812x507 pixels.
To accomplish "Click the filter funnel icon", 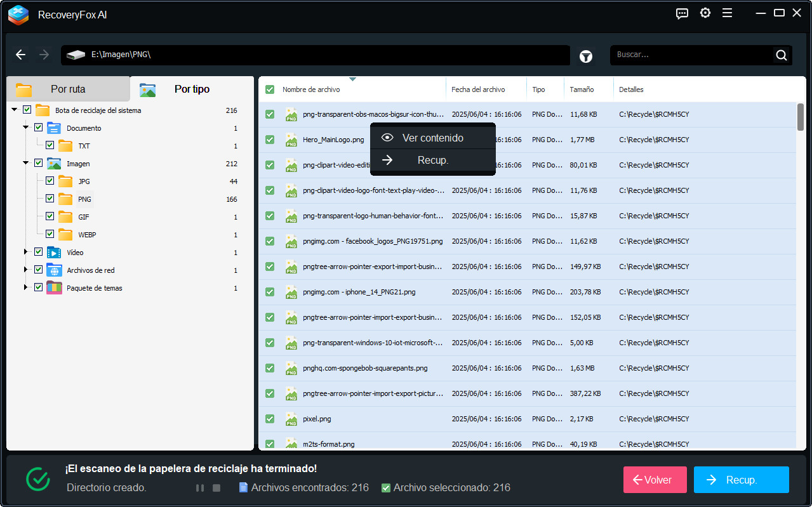I will [585, 56].
